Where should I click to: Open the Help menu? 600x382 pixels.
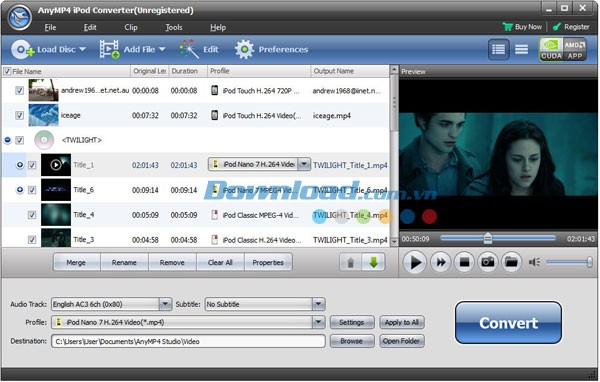[x=218, y=27]
